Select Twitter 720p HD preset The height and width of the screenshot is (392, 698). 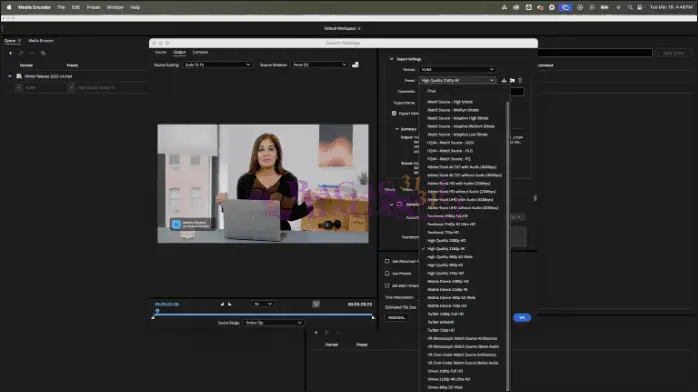[441, 330]
